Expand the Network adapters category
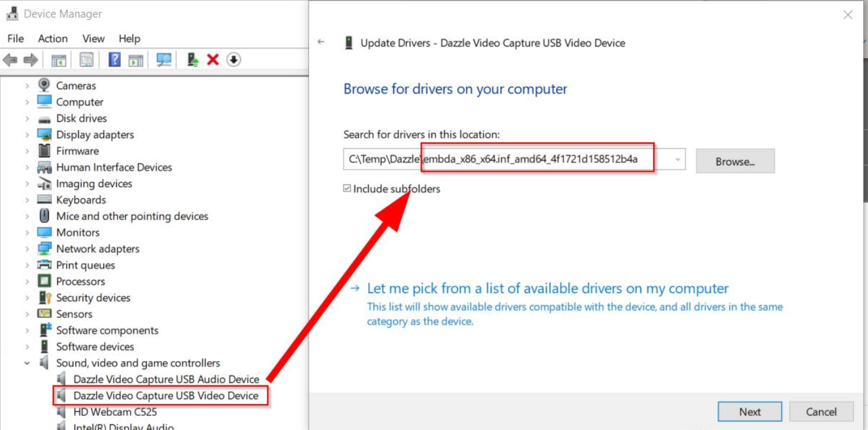Screen dimensions: 868x430 click(27, 248)
